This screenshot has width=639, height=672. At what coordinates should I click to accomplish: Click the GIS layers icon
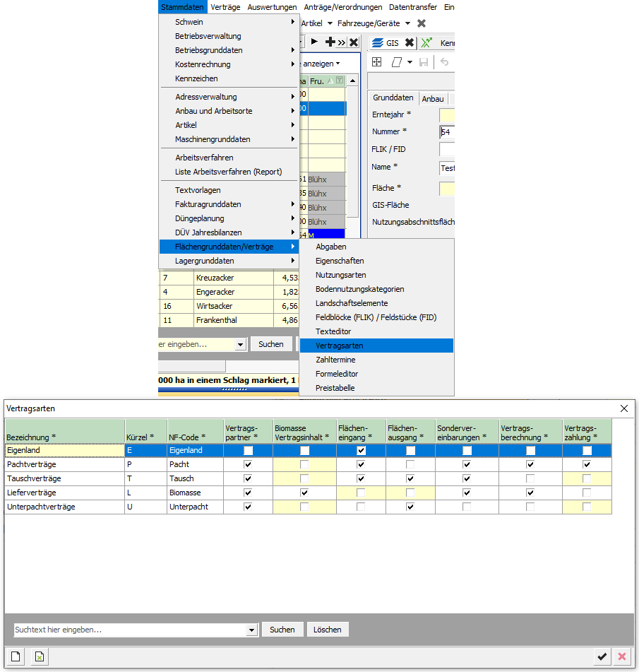(378, 43)
